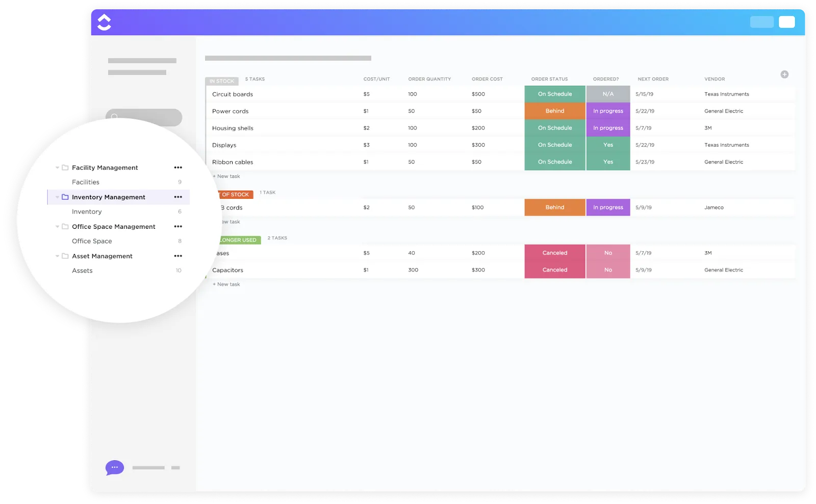Click the IN STOCK group label
The height and width of the screenshot is (504, 816).
[222, 81]
